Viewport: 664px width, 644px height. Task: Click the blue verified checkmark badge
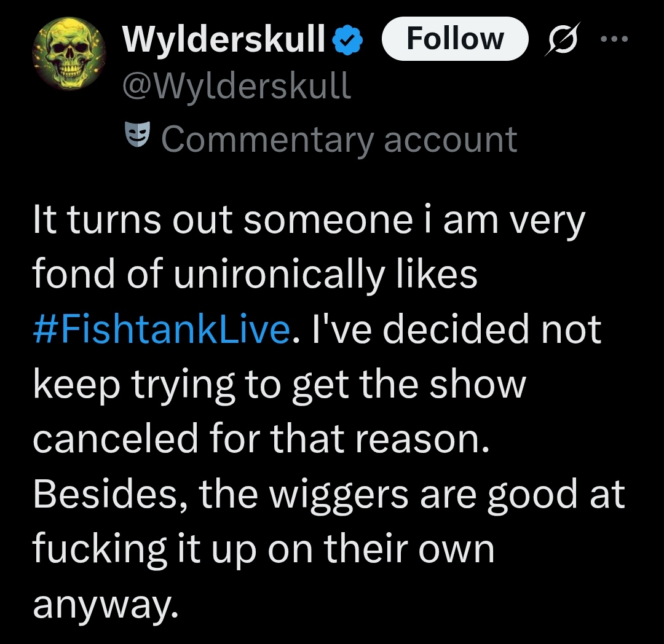(347, 39)
